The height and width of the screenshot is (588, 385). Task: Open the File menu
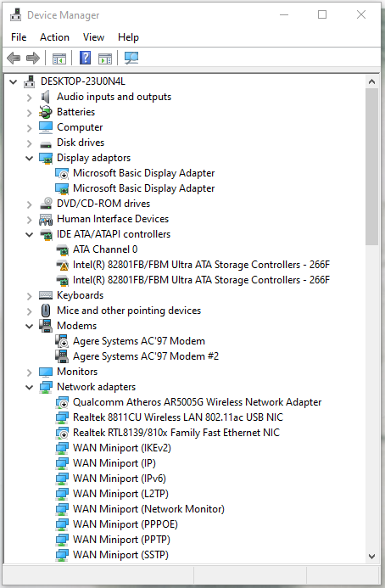(x=19, y=37)
